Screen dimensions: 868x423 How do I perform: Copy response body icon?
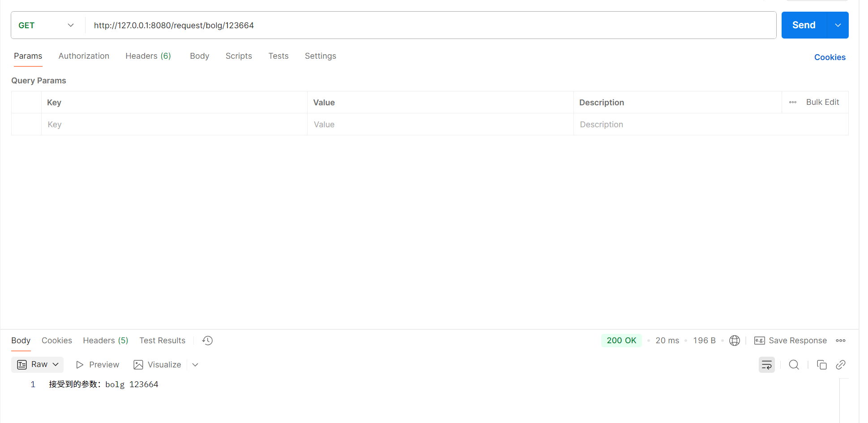point(822,365)
